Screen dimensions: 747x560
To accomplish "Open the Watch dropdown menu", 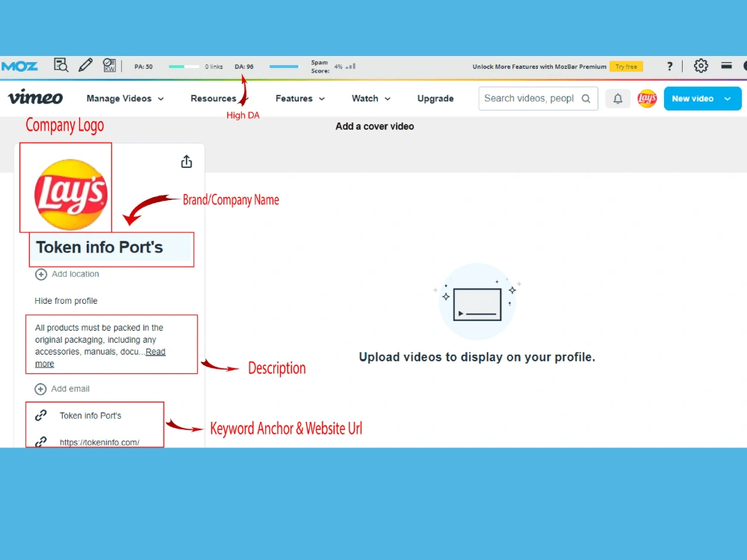I will 371,99.
